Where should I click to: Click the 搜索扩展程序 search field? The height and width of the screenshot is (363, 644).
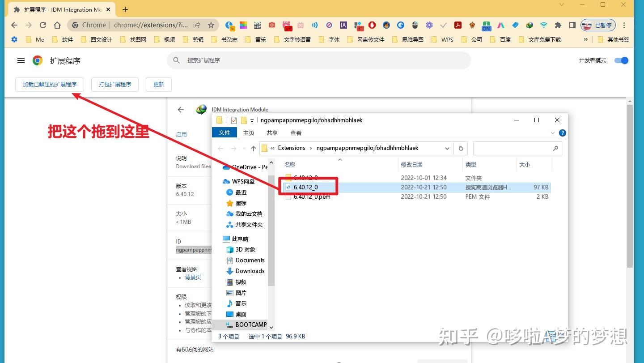[319, 60]
